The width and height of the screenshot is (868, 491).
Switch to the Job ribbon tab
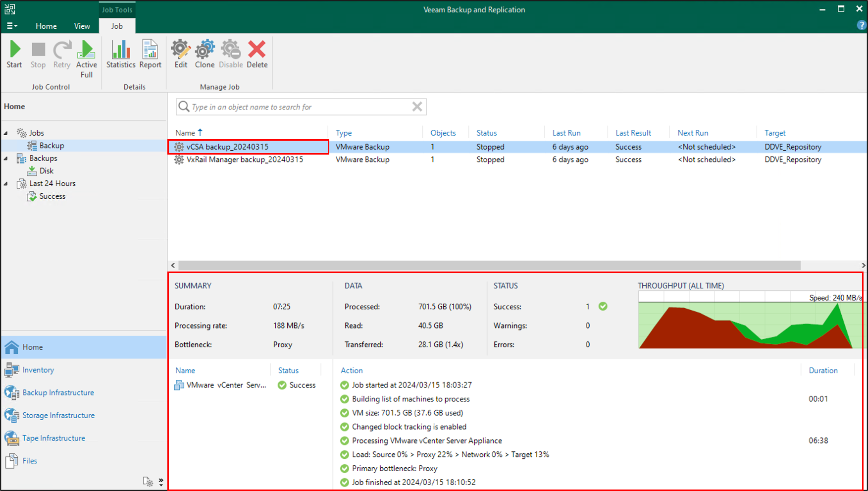point(117,26)
